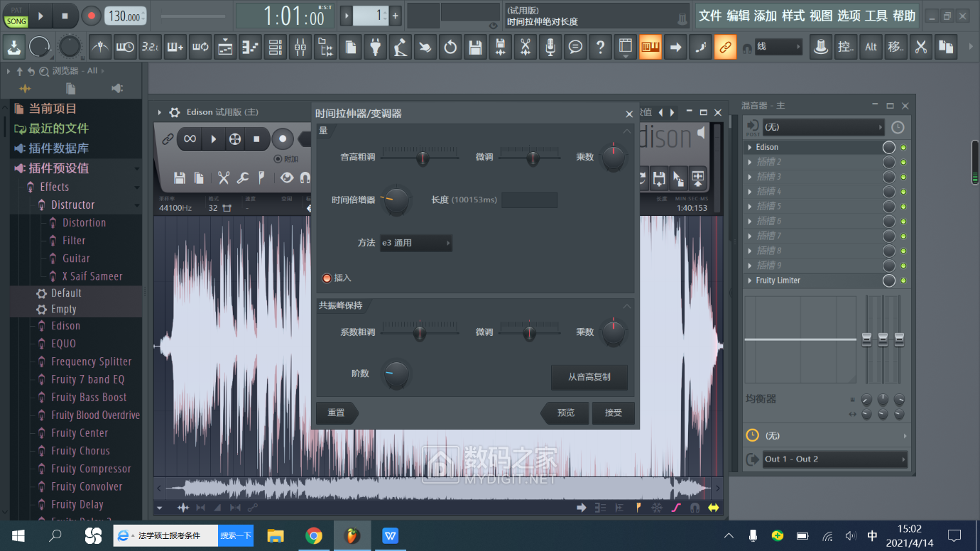Select Fruity Compressor in the browser list
The image size is (980, 551).
(x=91, y=469)
